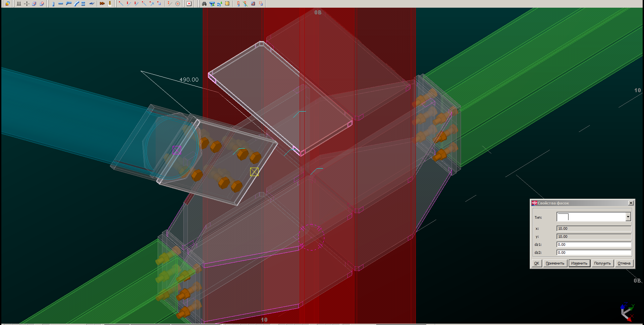644x325 pixels.
Task: Select the add points tool
Action: [26, 4]
